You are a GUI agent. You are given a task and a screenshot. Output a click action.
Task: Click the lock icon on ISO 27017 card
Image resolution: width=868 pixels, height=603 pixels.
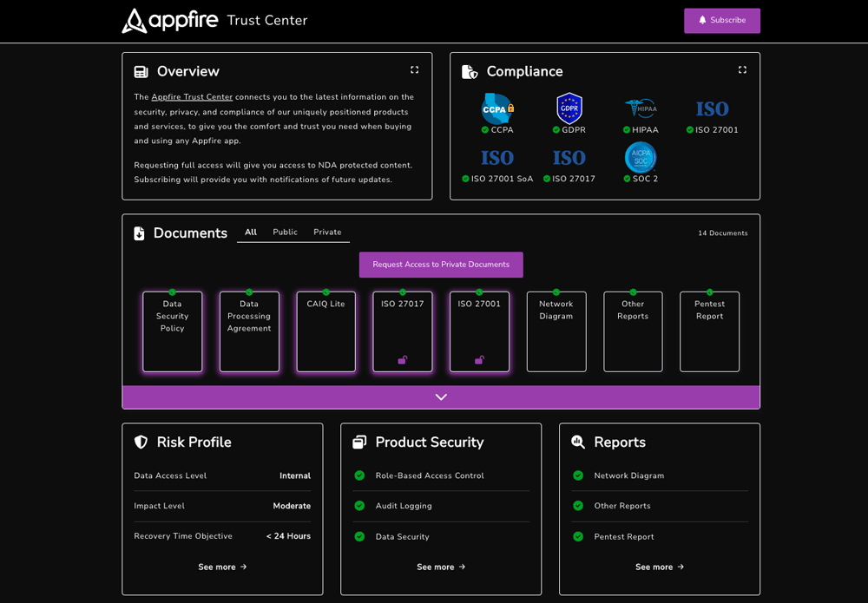(403, 360)
